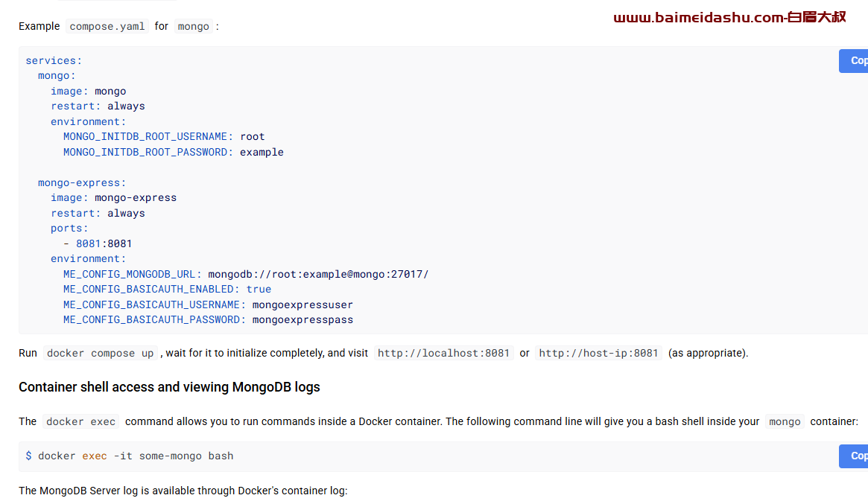Screen dimensions: 868x501
Task: Click the 'image: mongo' line
Action: click(89, 92)
